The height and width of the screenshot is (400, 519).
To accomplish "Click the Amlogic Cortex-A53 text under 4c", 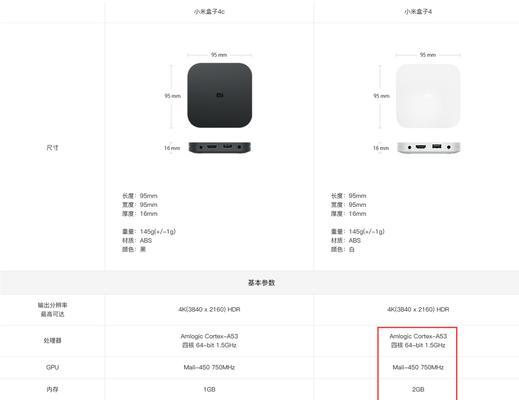I will click(x=209, y=336).
